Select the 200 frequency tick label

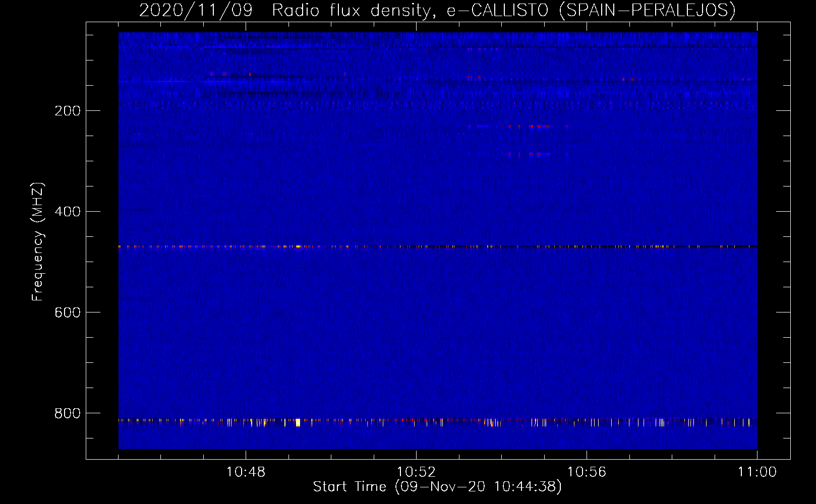coord(68,111)
